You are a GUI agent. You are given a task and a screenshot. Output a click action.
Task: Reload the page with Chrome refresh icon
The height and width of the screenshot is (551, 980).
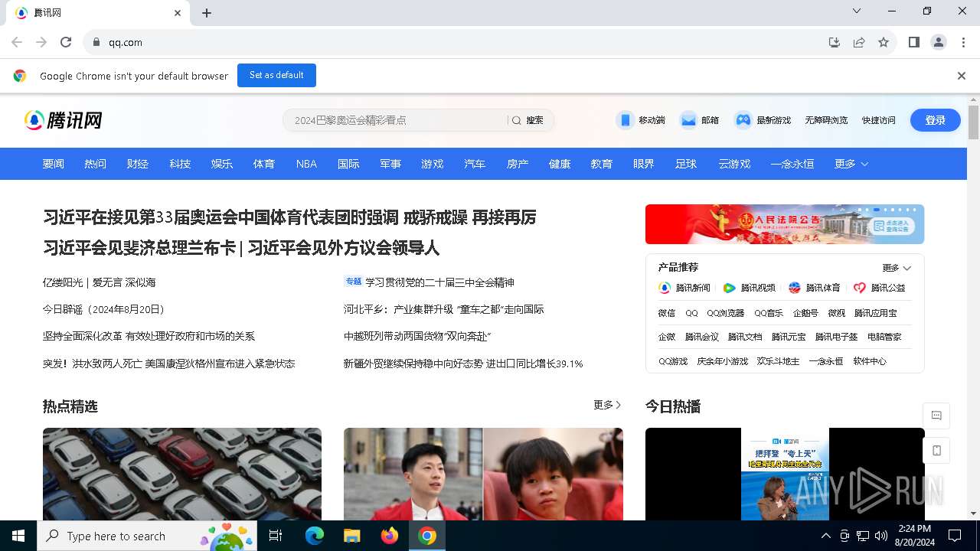(x=66, y=42)
